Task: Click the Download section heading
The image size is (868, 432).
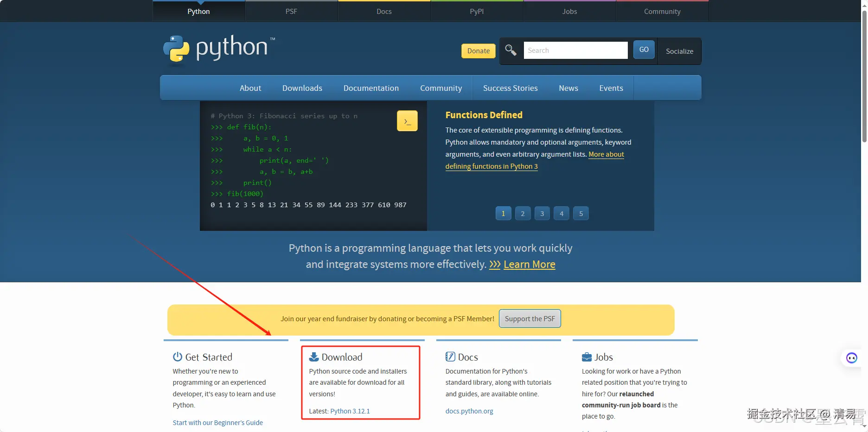Action: tap(342, 357)
